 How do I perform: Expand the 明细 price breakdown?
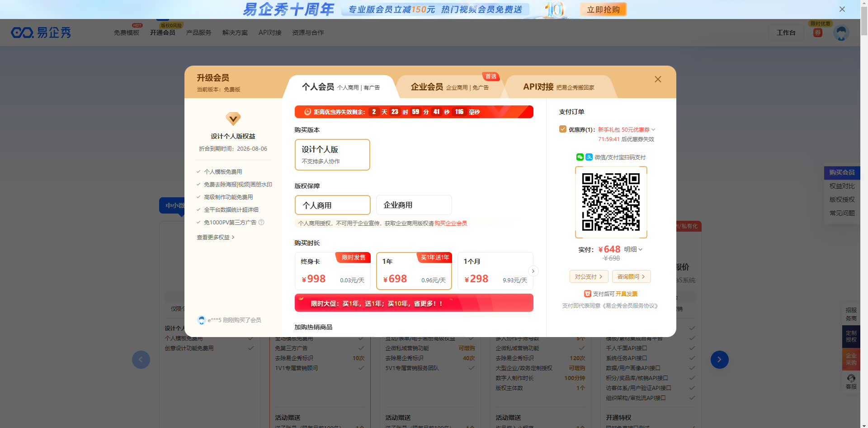[633, 249]
